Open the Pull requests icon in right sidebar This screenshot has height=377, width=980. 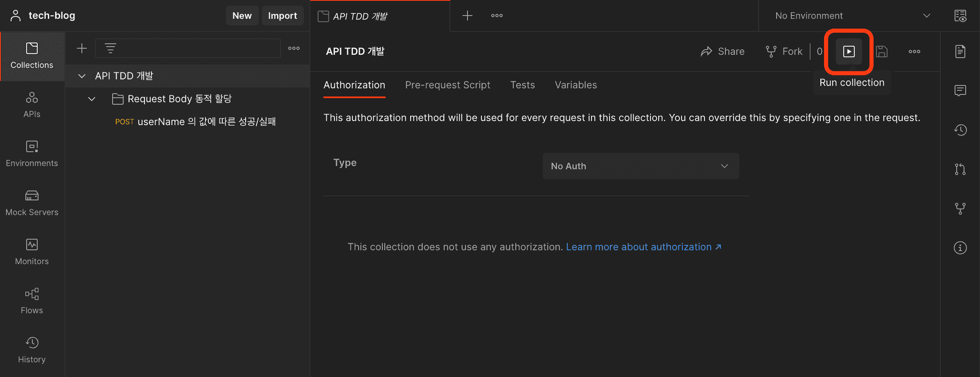(960, 169)
